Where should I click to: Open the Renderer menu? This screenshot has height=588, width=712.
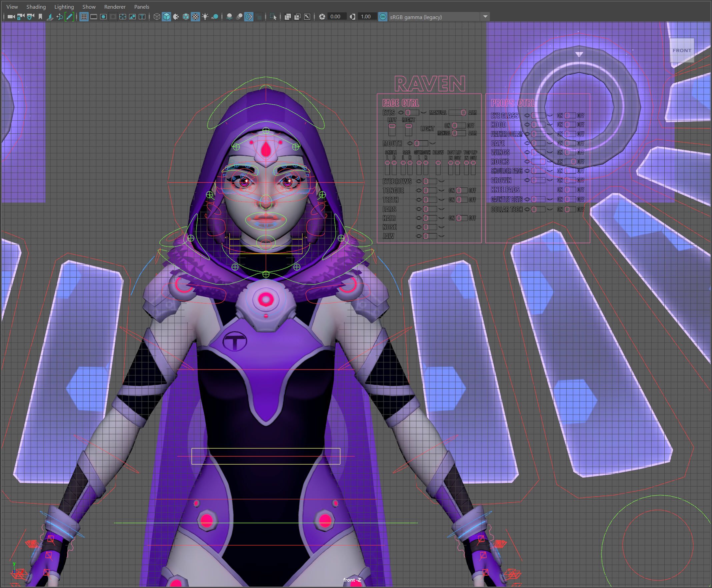point(115,7)
